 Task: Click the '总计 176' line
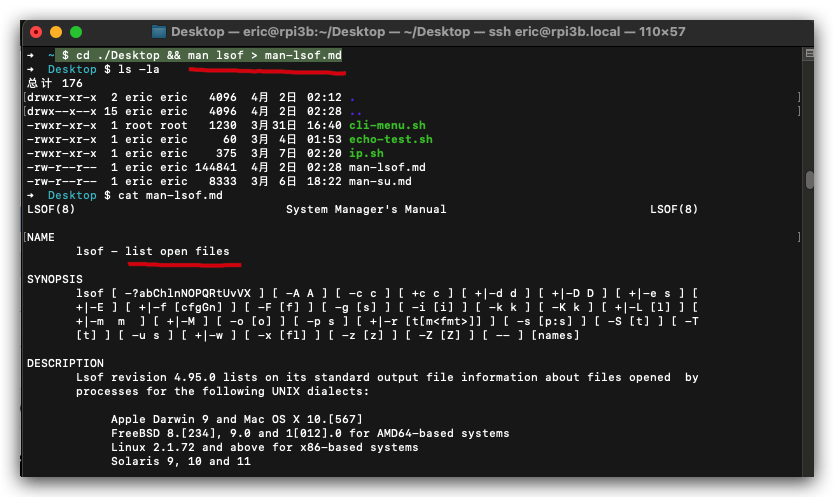(x=55, y=83)
